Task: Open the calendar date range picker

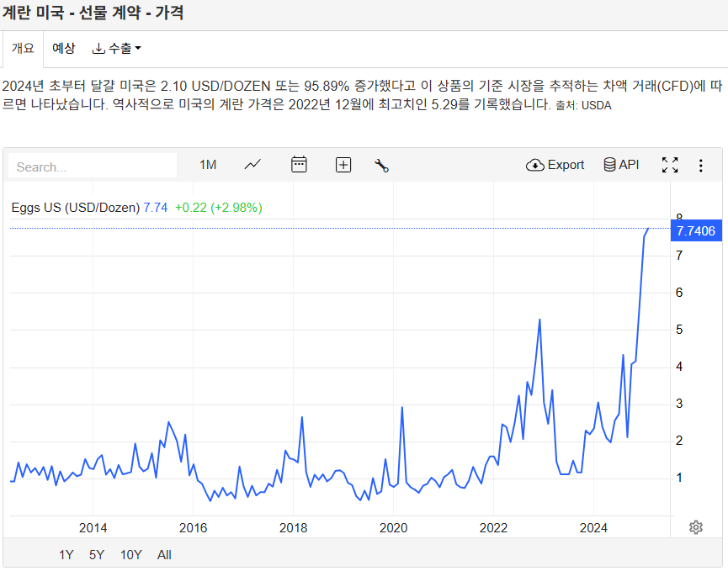Action: pyautogui.click(x=299, y=165)
